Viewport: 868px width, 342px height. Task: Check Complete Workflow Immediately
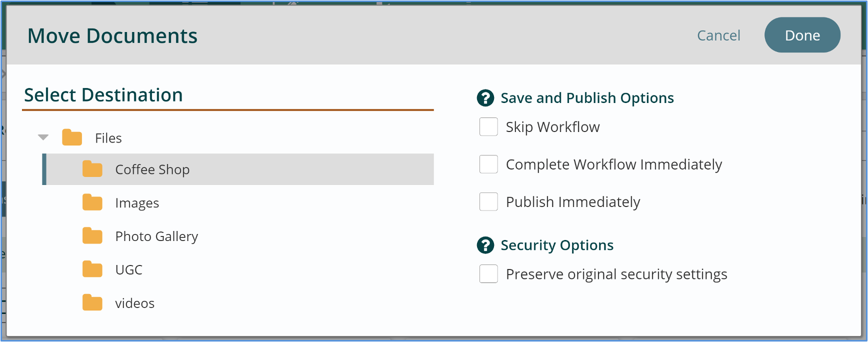pos(488,164)
